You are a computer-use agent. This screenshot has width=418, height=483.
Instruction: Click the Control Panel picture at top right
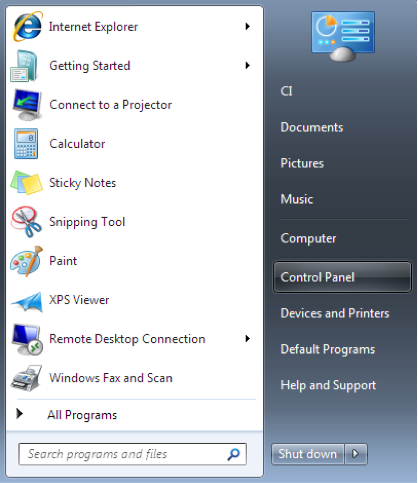point(343,36)
